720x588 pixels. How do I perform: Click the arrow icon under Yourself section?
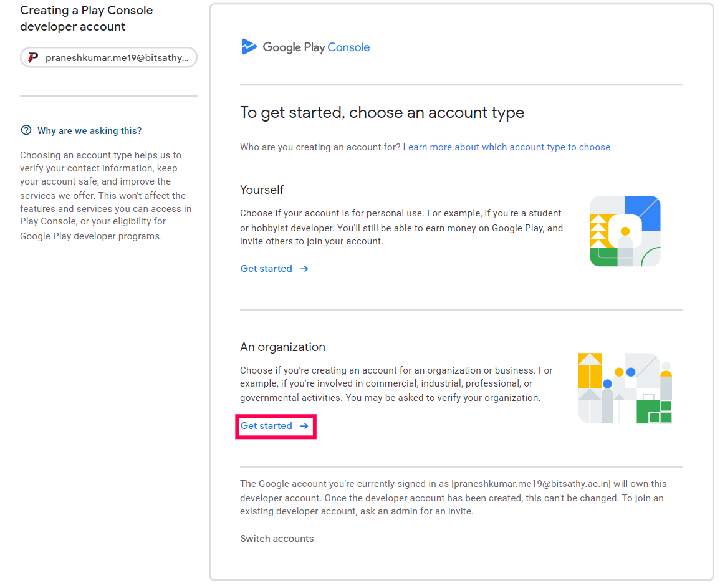pyautogui.click(x=304, y=269)
